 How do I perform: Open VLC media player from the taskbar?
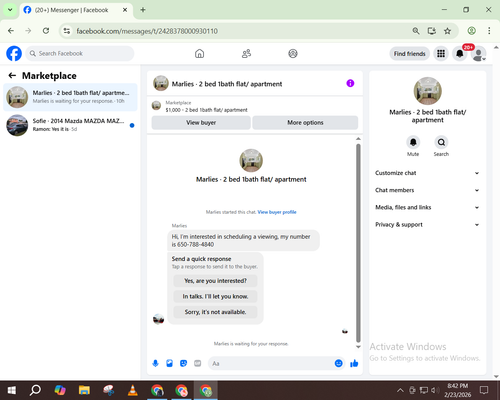pyautogui.click(x=133, y=390)
